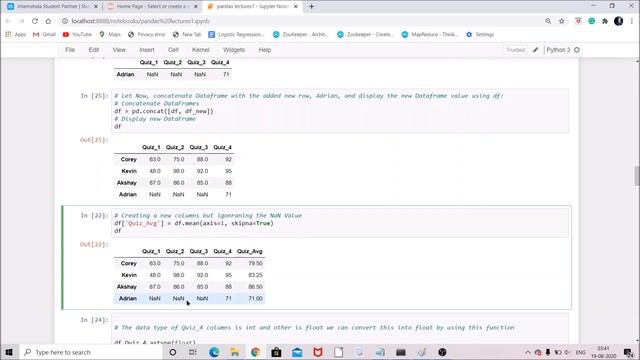Open the Kernel menu

click(200, 50)
